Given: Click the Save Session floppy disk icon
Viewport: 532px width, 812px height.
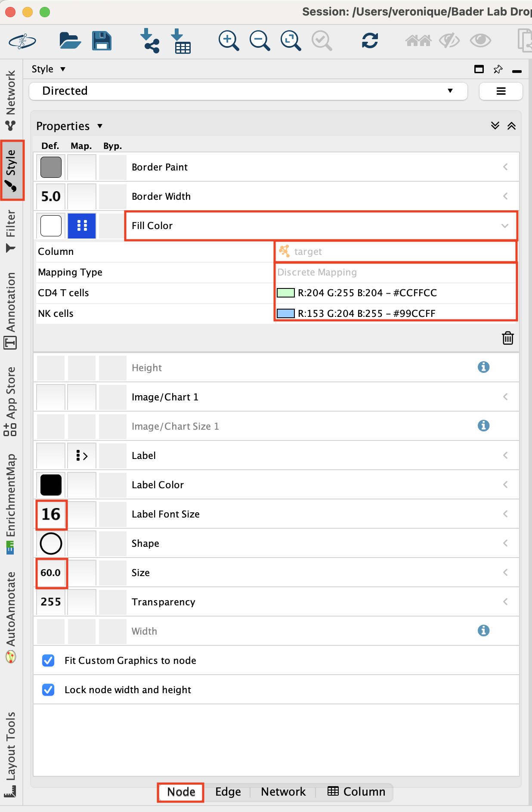Looking at the screenshot, I should click(102, 41).
